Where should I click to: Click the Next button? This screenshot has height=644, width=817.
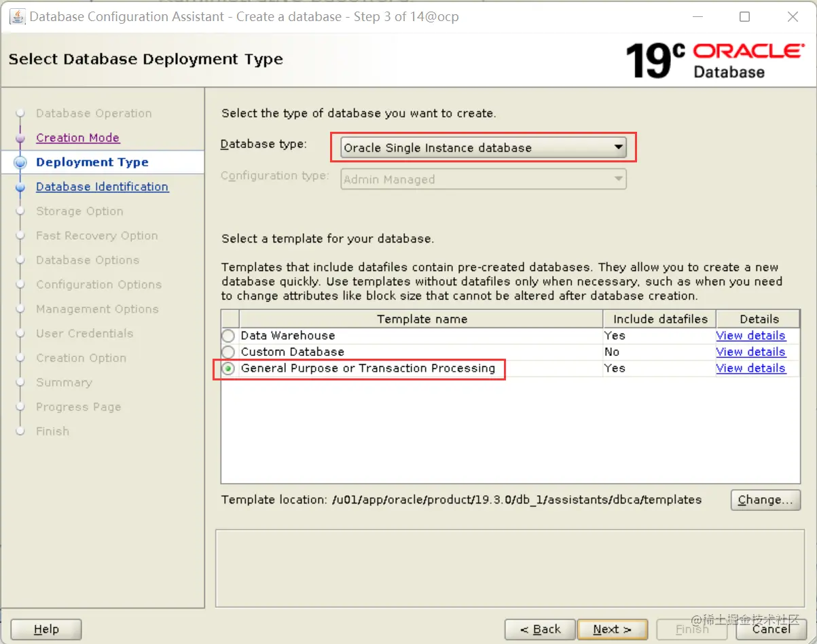click(x=613, y=630)
